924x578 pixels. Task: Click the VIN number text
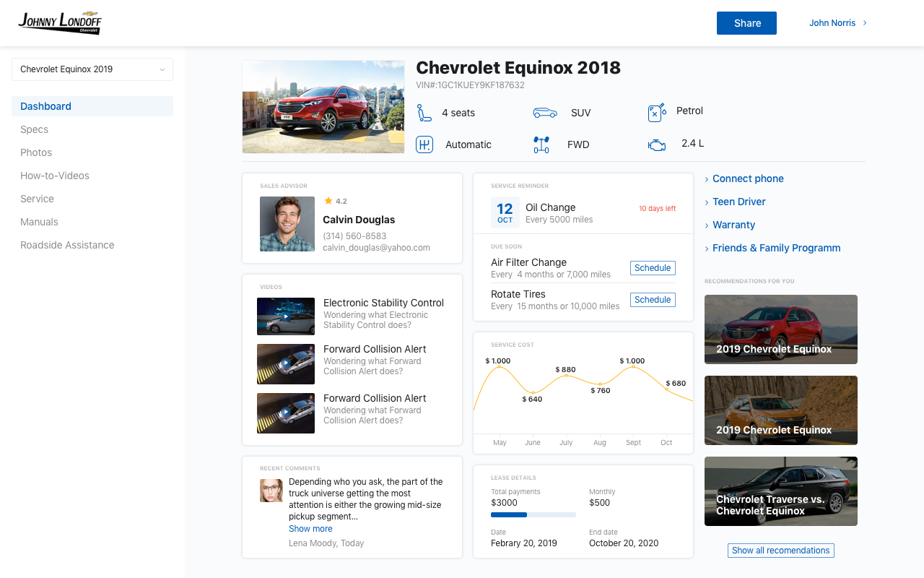(x=470, y=85)
